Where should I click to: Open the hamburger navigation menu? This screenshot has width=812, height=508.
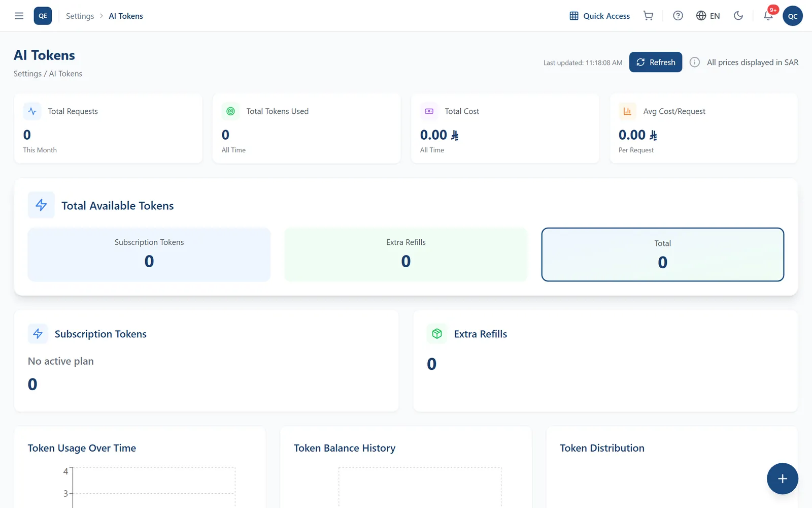19,16
